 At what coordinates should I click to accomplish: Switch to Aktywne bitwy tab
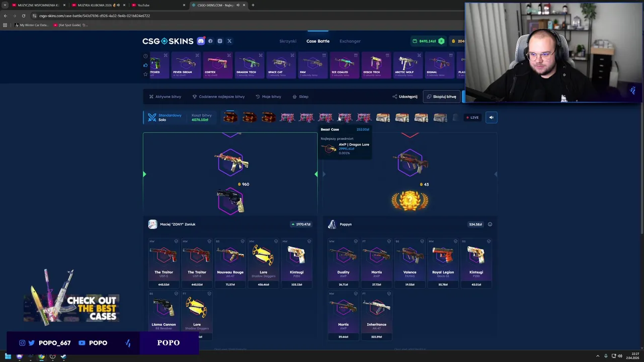[x=165, y=97]
